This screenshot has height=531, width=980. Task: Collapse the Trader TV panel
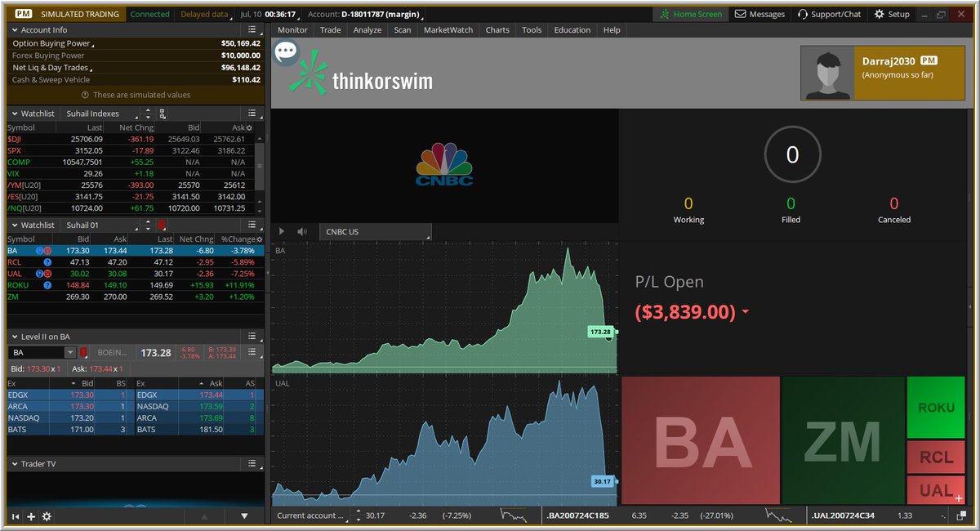click(14, 464)
